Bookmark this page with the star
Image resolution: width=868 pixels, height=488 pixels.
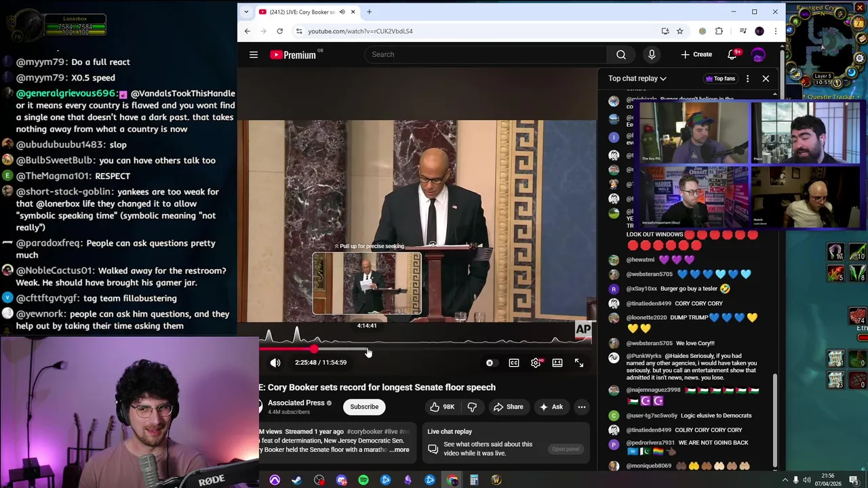(x=679, y=31)
